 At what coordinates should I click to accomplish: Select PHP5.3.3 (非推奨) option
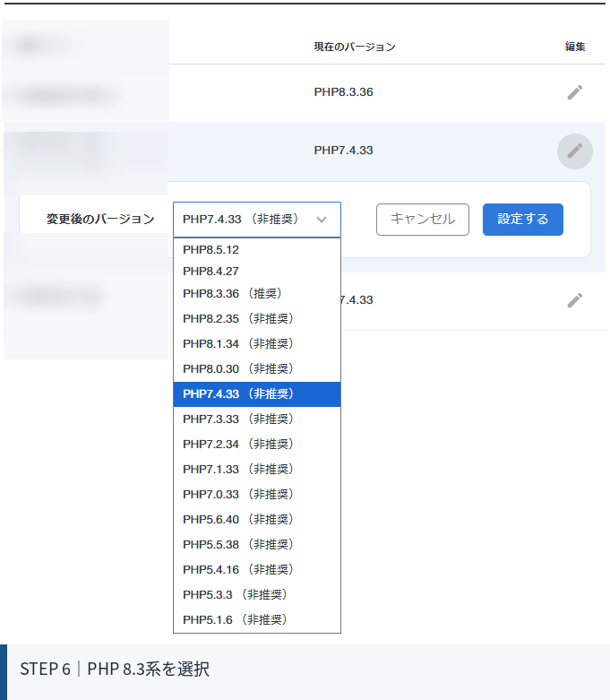(x=257, y=594)
